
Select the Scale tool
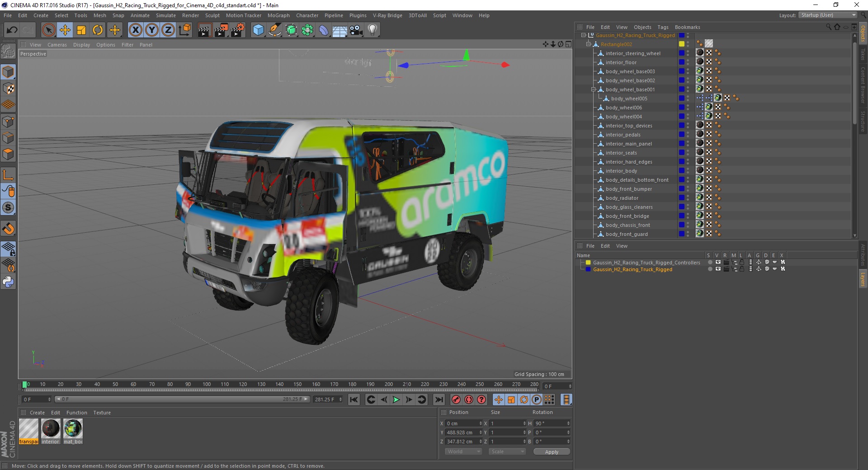point(81,30)
